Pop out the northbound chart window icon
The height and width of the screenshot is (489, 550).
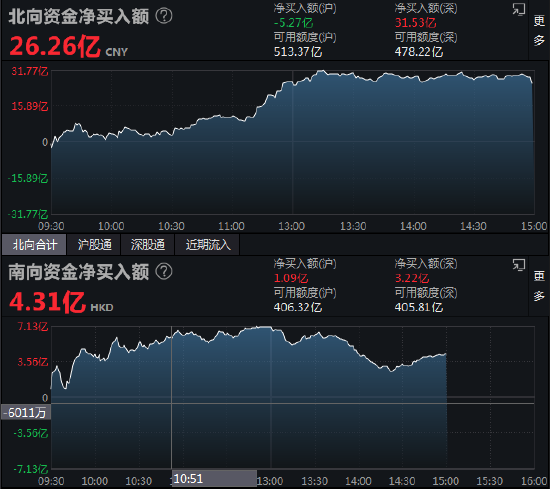pos(518,9)
